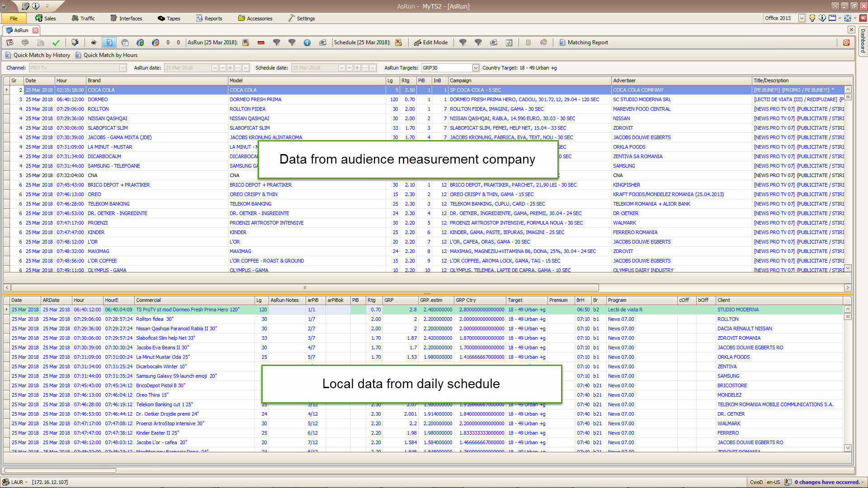Click the red minus icon after AsRun date
This screenshot has height=488, width=868.
coord(261,42)
